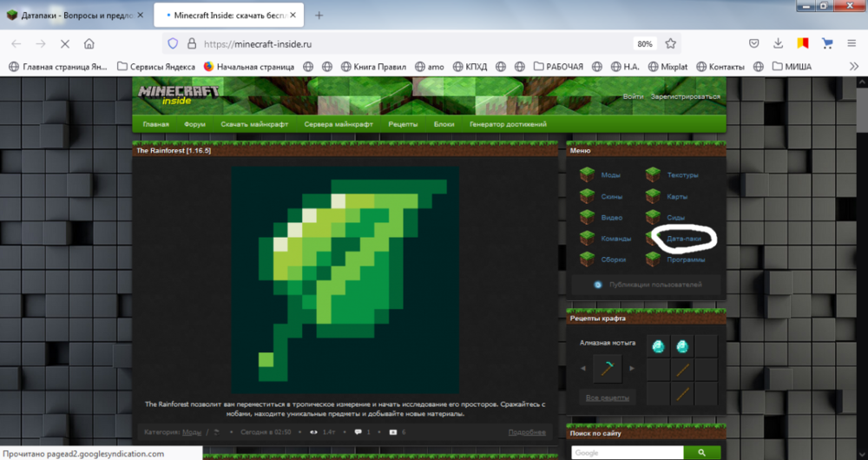Open Публикации пользователей button
The width and height of the screenshot is (868, 460).
(x=647, y=285)
